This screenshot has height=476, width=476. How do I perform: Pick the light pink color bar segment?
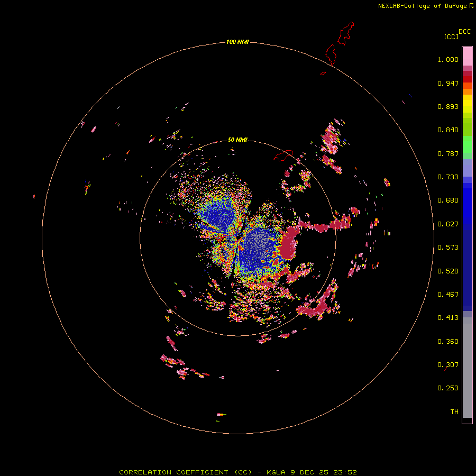467,57
